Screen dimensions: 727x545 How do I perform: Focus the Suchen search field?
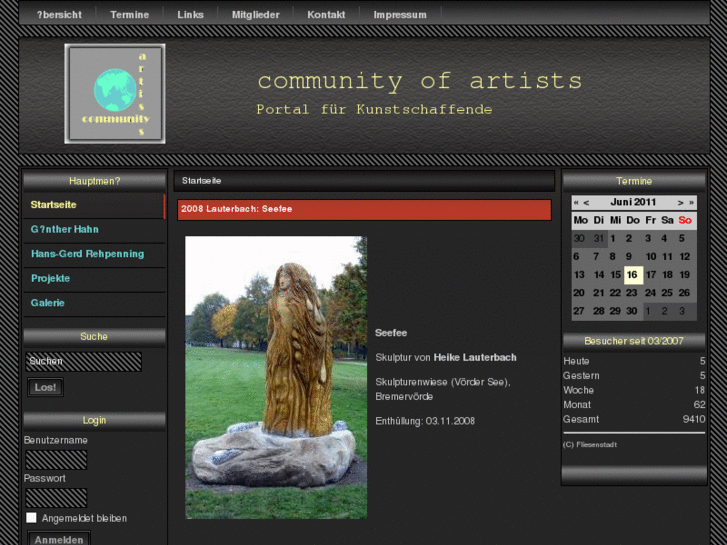[x=83, y=361]
